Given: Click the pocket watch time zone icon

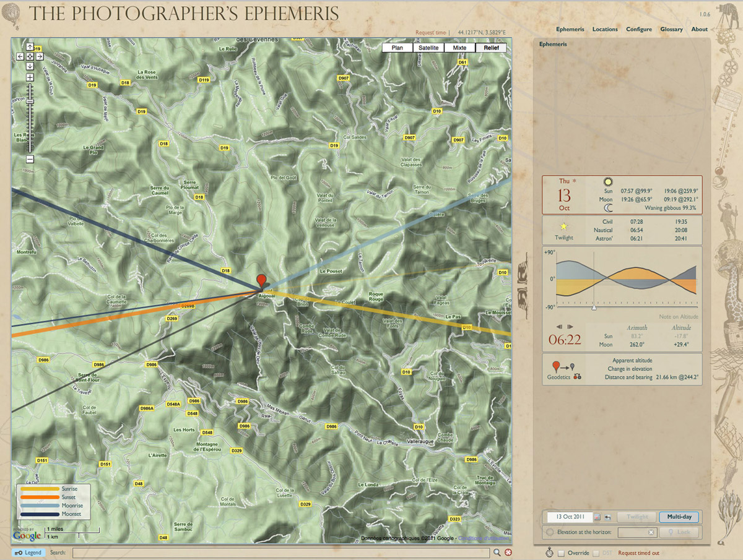Looking at the screenshot, I should click(x=550, y=552).
